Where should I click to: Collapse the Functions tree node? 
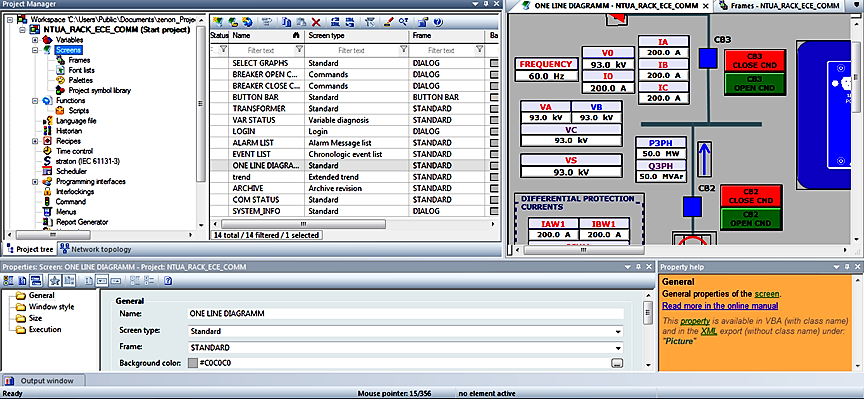tap(35, 101)
